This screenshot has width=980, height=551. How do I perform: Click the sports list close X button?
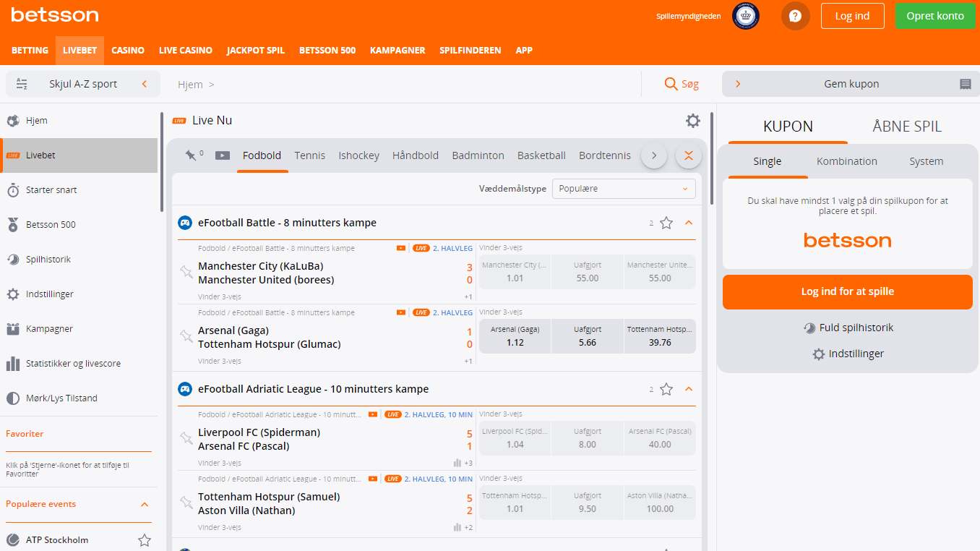coord(688,155)
